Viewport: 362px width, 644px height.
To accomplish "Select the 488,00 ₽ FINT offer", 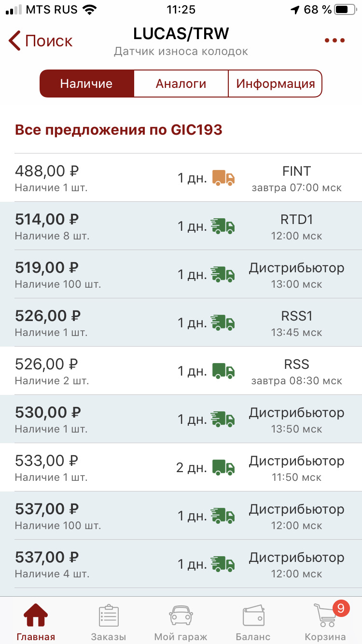I will click(x=97, y=178).
